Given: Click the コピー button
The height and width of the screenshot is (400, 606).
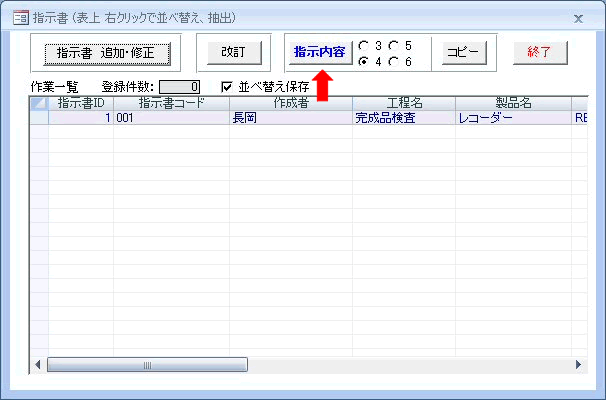Looking at the screenshot, I should point(464,53).
